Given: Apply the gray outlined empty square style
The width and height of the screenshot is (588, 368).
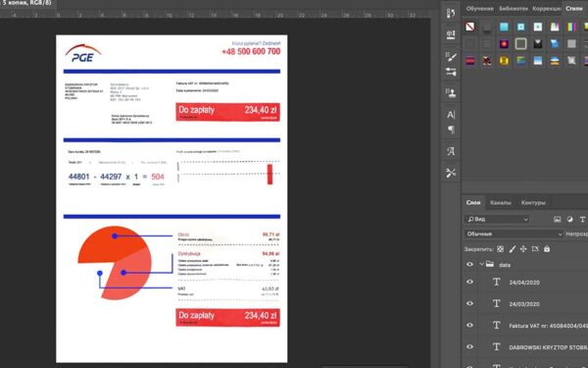Looking at the screenshot, I should [520, 43].
